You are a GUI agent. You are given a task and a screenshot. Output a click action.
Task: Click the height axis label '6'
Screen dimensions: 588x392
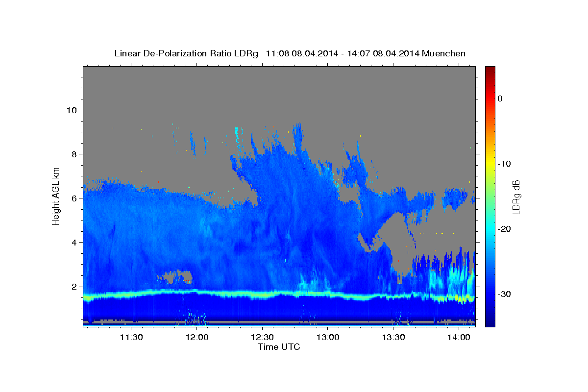(74, 198)
